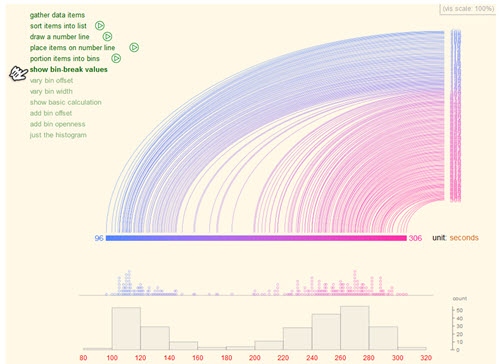Click histogram bar between 120 and 140
500x364 pixels.
pyautogui.click(x=155, y=338)
